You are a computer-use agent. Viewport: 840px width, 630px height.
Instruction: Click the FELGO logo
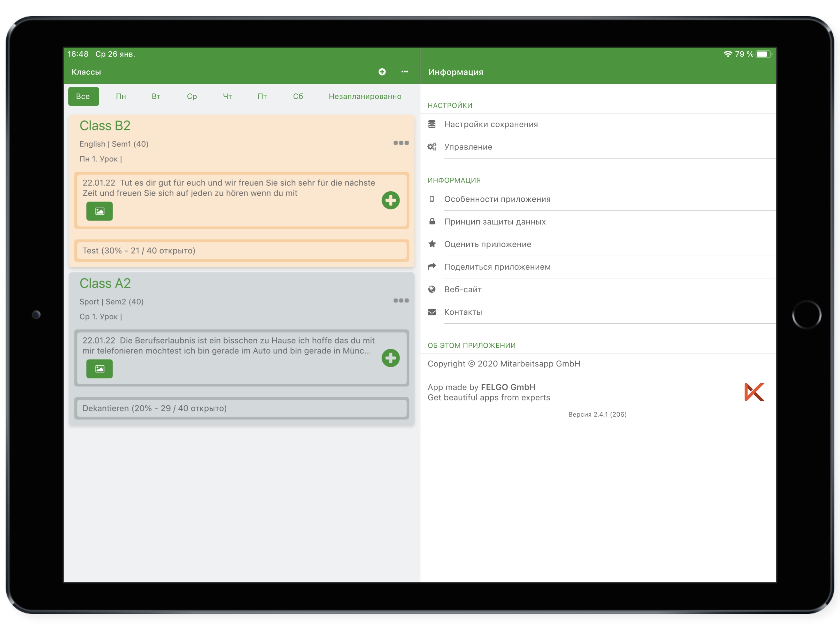tap(754, 392)
